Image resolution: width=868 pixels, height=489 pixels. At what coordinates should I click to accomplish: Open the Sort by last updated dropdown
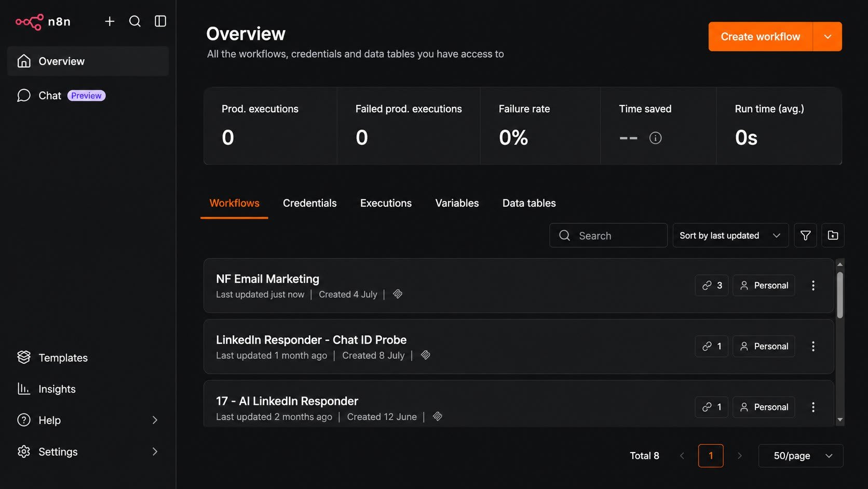click(730, 235)
